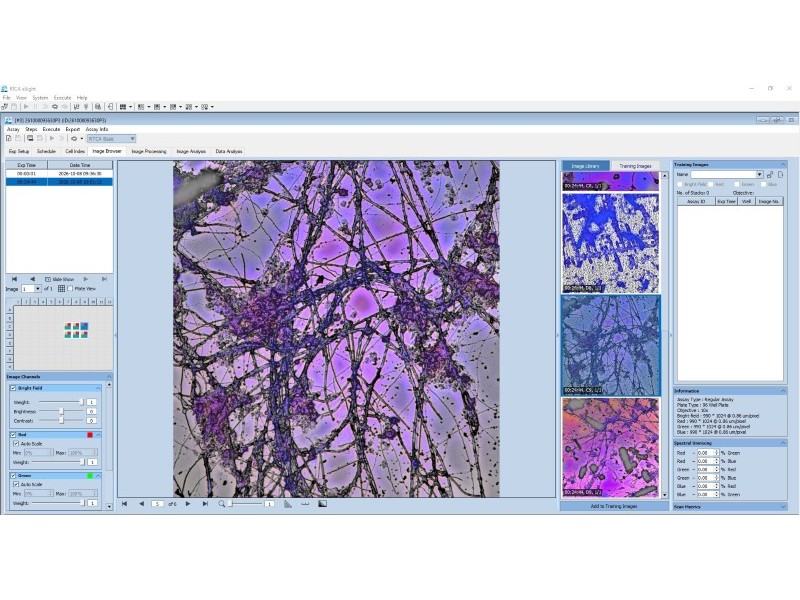Select the orange-pink thumbnail in Image Library
800x600 pixels.
click(x=610, y=448)
